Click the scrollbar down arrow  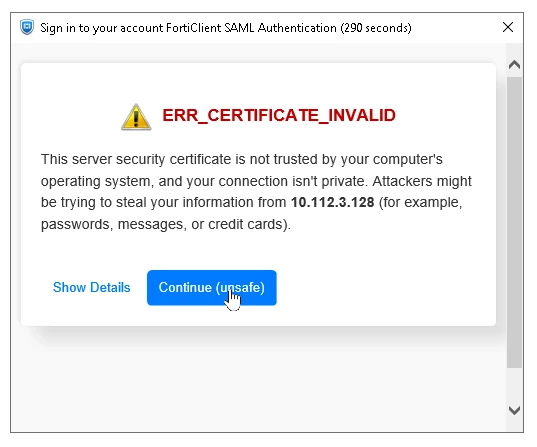(514, 410)
